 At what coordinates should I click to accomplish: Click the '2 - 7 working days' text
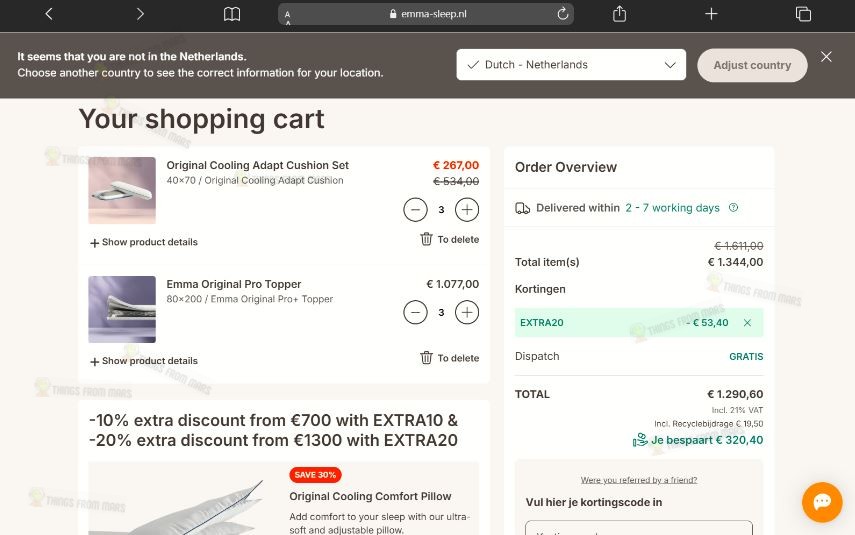coord(672,208)
